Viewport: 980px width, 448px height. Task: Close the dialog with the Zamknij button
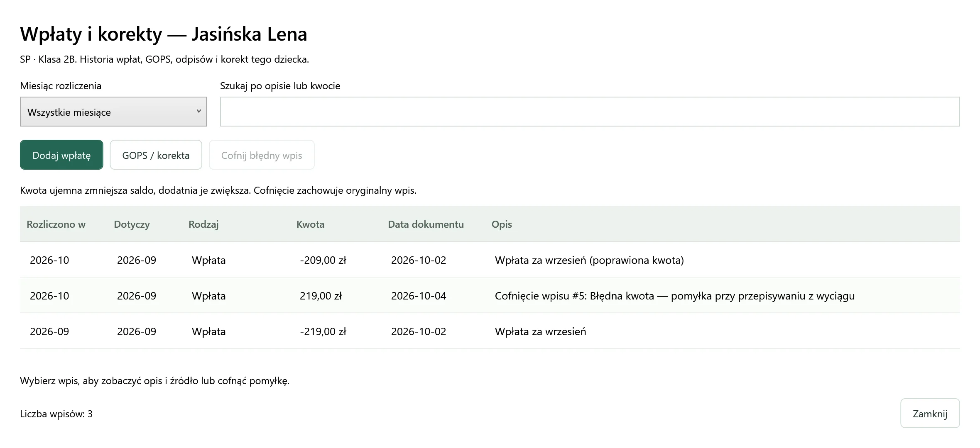(930, 413)
